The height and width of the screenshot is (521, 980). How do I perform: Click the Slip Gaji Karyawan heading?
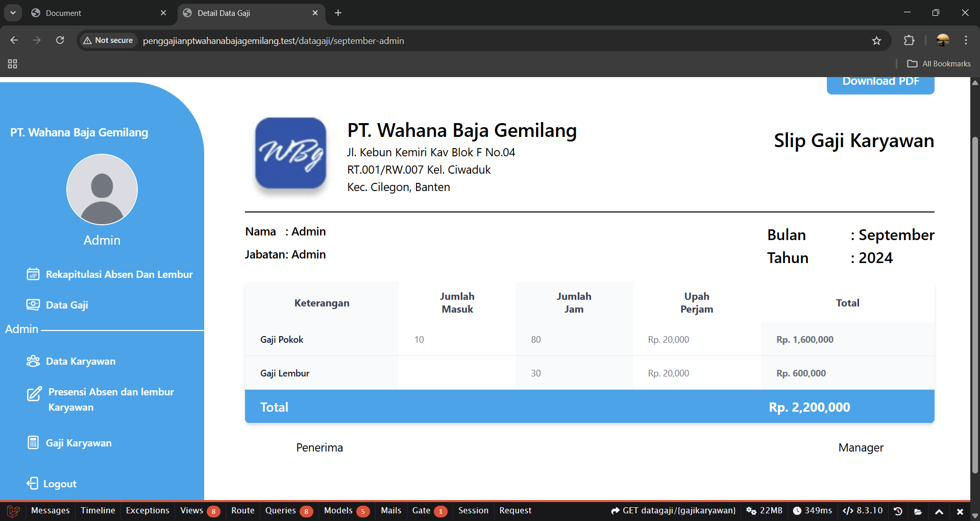point(854,140)
